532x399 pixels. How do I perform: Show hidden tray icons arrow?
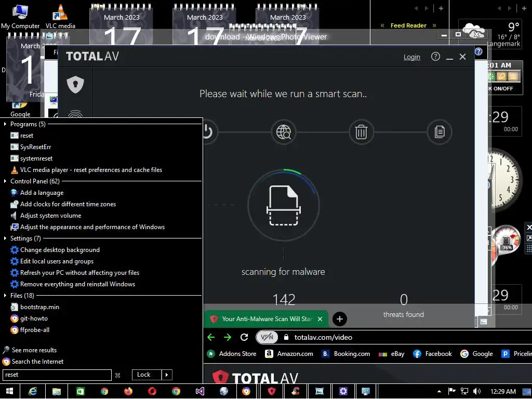439,392
